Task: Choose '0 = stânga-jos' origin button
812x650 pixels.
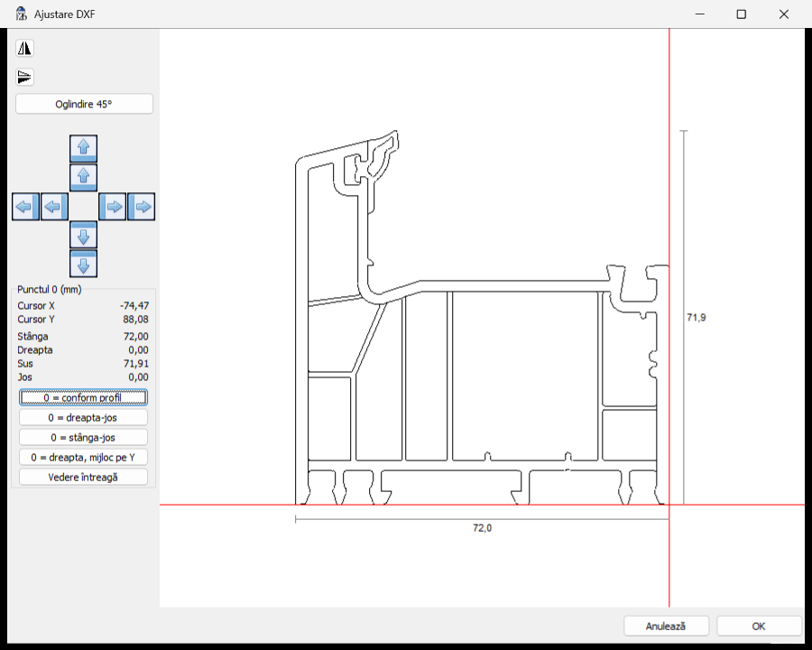Action: click(x=83, y=438)
